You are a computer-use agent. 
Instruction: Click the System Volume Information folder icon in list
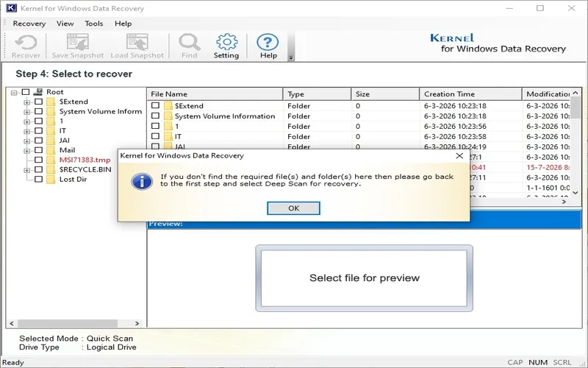point(168,116)
